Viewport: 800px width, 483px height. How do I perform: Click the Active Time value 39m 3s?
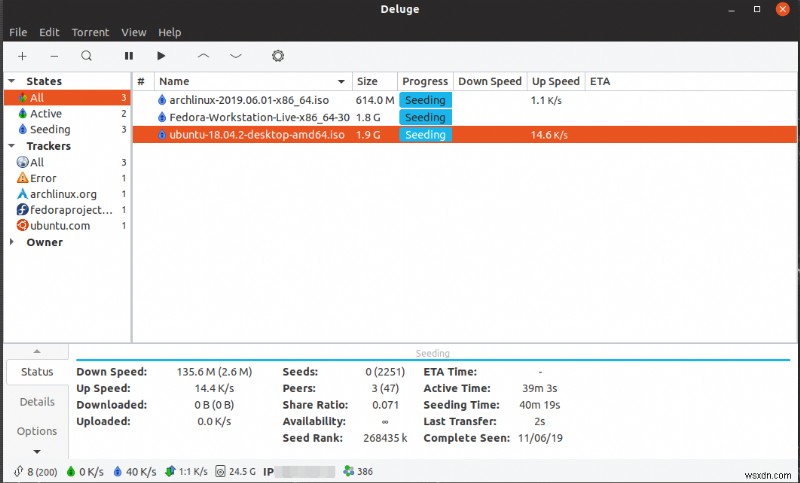539,388
